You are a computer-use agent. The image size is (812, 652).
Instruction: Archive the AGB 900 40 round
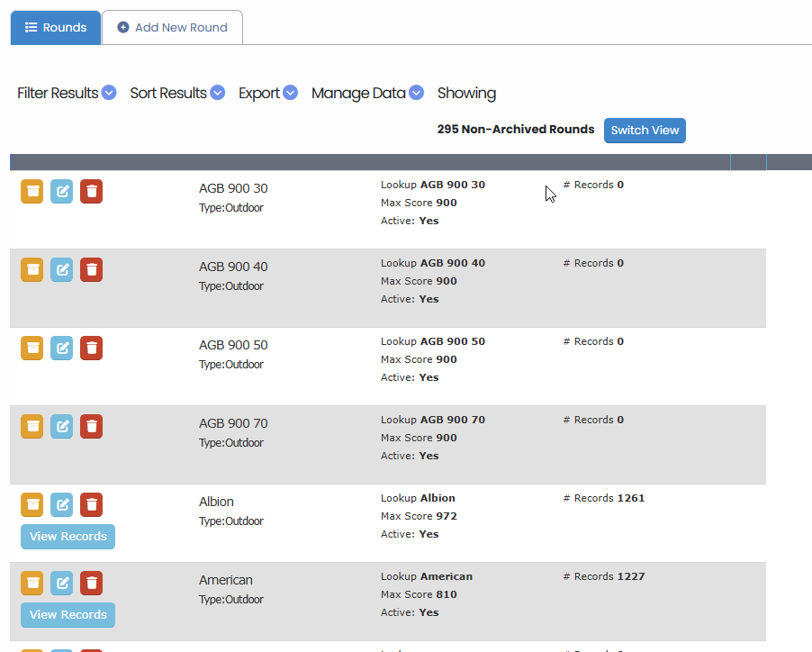click(x=32, y=270)
